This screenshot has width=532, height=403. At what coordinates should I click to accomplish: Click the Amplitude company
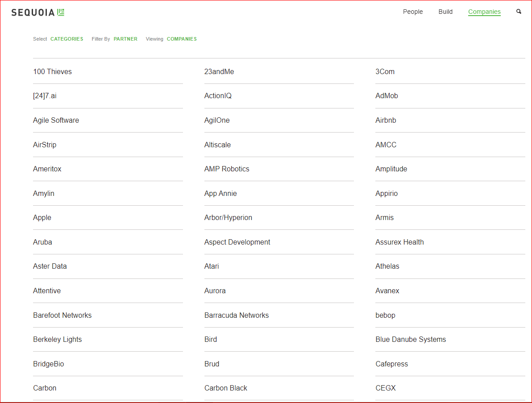[391, 169]
